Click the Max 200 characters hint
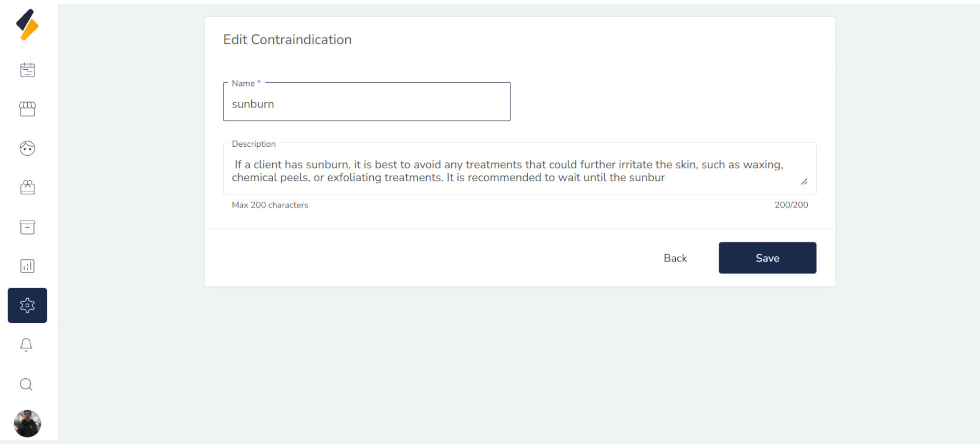 click(x=270, y=205)
